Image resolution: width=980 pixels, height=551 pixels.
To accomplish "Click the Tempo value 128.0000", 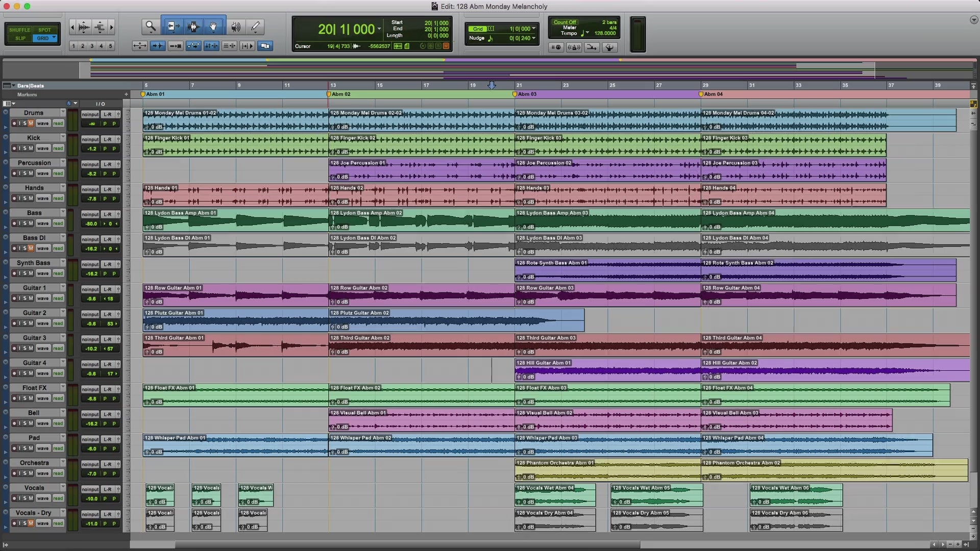I will coord(605,33).
